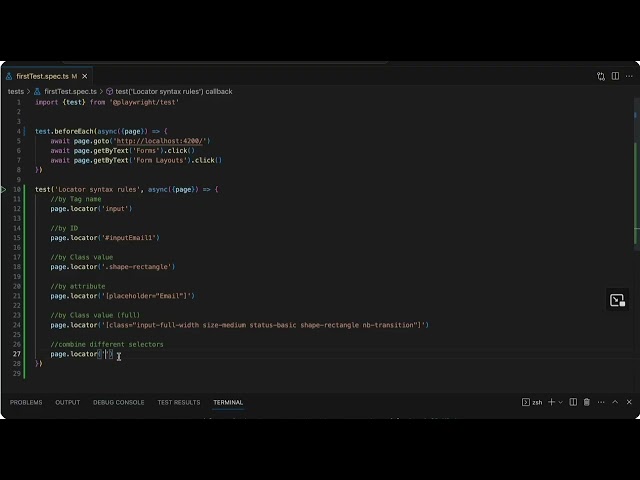Click the '//by Class value (full)' comment
This screenshot has height=480, width=640.
click(95, 316)
